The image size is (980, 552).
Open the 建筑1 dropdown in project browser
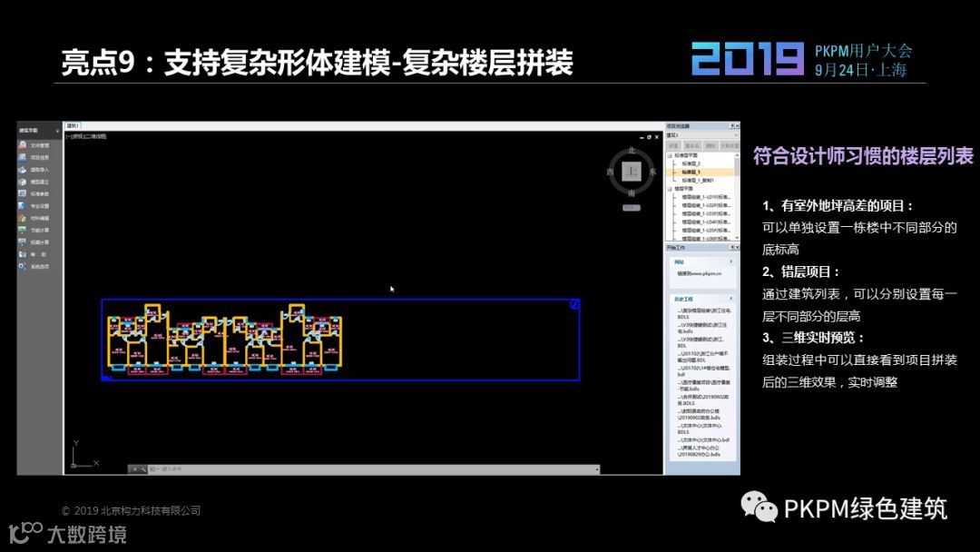point(736,135)
